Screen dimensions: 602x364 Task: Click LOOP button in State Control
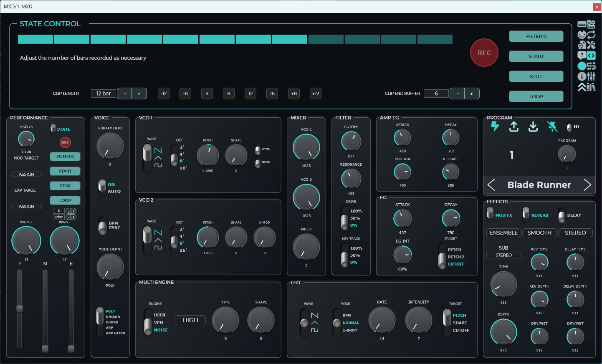536,96
